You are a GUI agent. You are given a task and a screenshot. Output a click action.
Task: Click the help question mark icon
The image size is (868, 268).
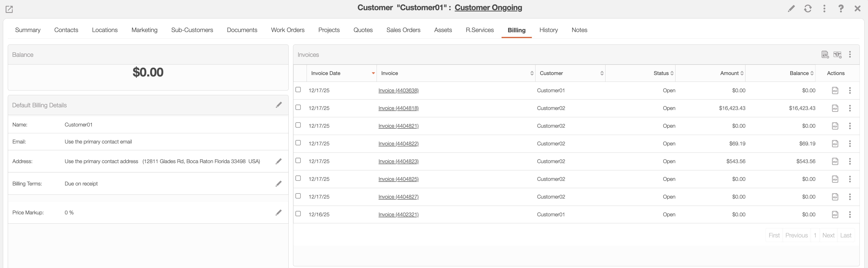[x=841, y=8]
